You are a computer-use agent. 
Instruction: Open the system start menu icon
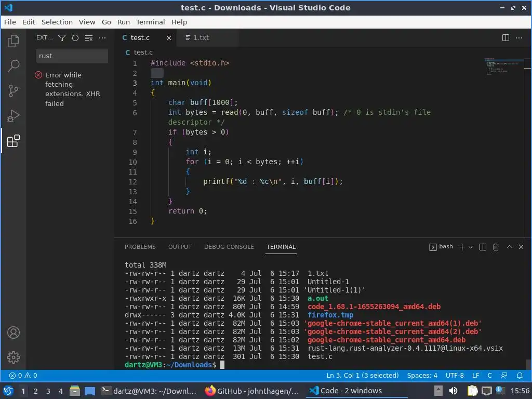[8, 391]
